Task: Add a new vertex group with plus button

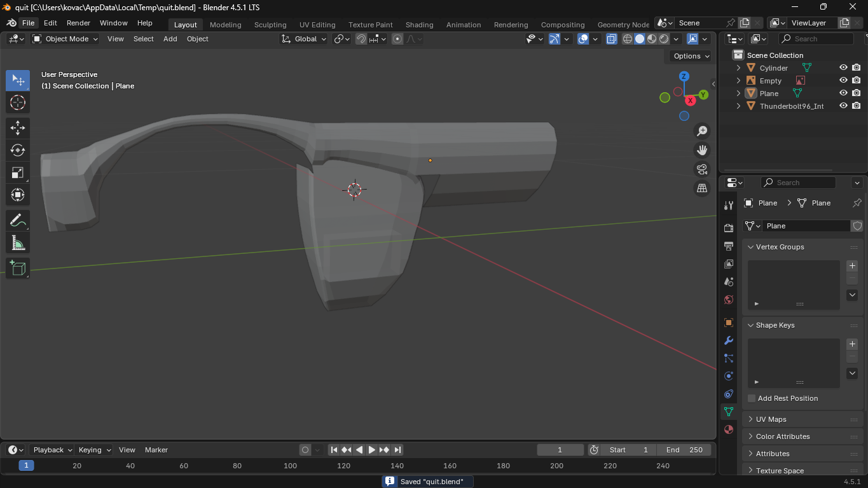Action: (853, 266)
